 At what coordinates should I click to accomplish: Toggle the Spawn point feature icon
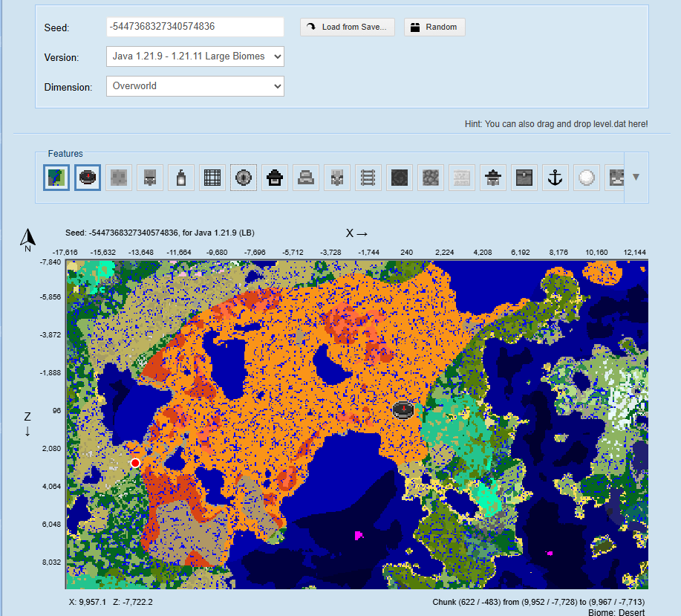(x=88, y=178)
